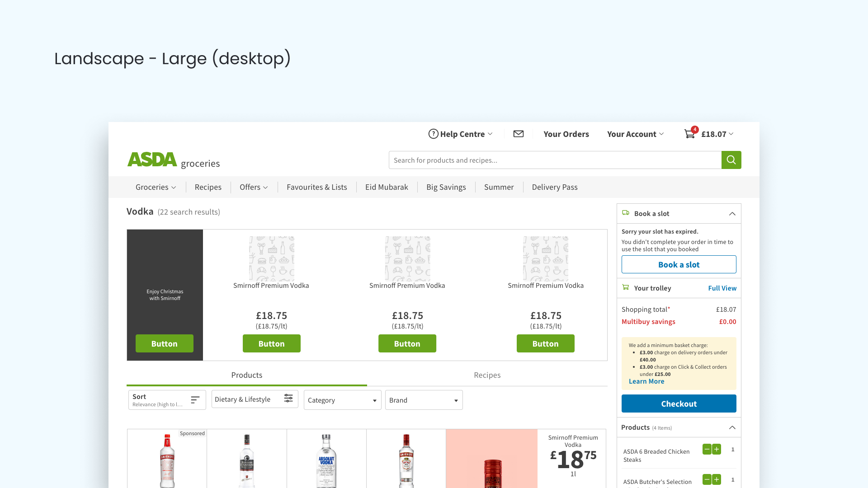Screen dimensions: 868x488
Task: Click the Dietary & Lifestyle filter sliders icon
Action: pos(288,398)
